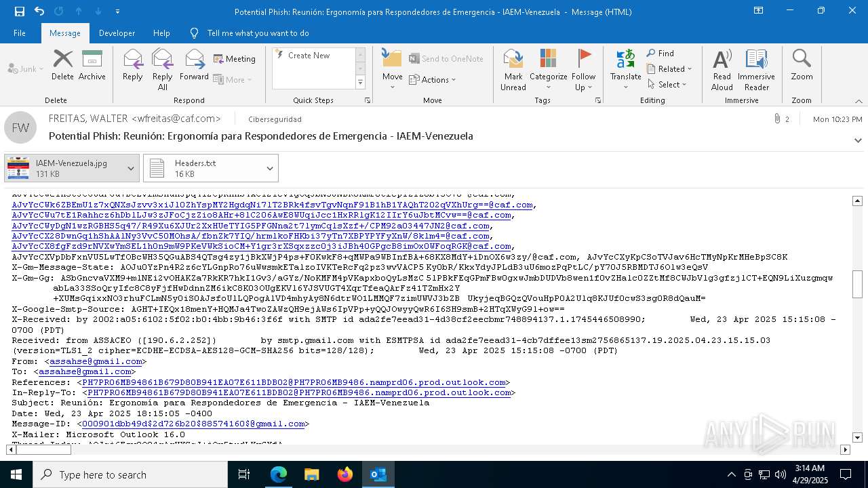Image resolution: width=868 pixels, height=488 pixels.
Task: Open Microsoft Edge from the taskbar
Action: point(279,474)
